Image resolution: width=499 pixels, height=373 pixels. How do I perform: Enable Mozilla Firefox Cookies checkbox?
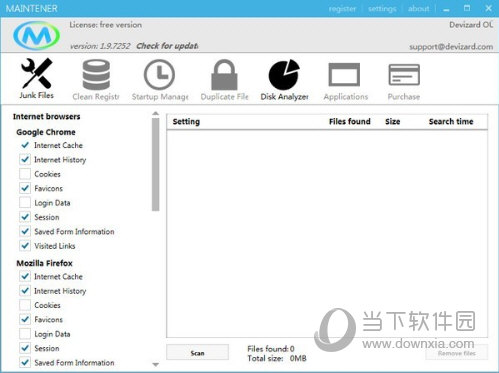tap(25, 305)
